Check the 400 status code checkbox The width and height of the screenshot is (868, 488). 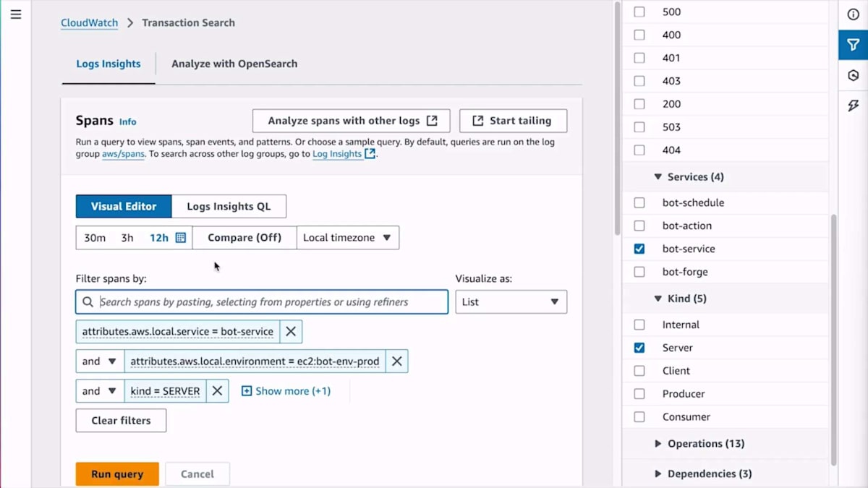(639, 35)
